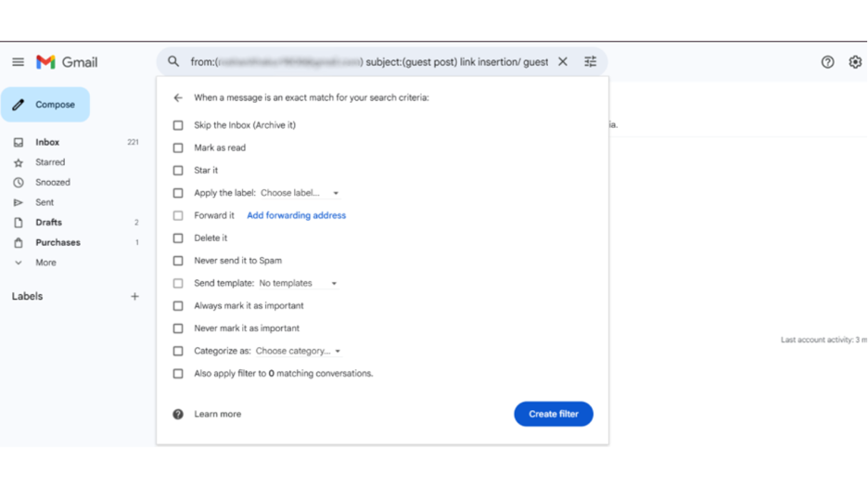Image resolution: width=868 pixels, height=488 pixels.
Task: Check the Star it option
Action: tap(178, 171)
